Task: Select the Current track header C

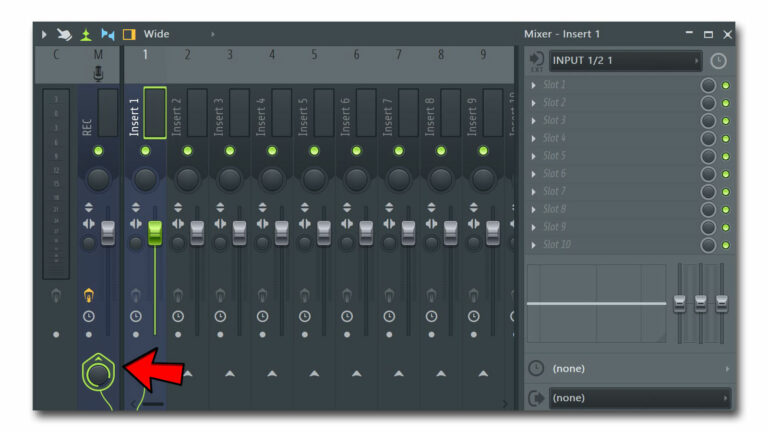Action: pyautogui.click(x=56, y=54)
